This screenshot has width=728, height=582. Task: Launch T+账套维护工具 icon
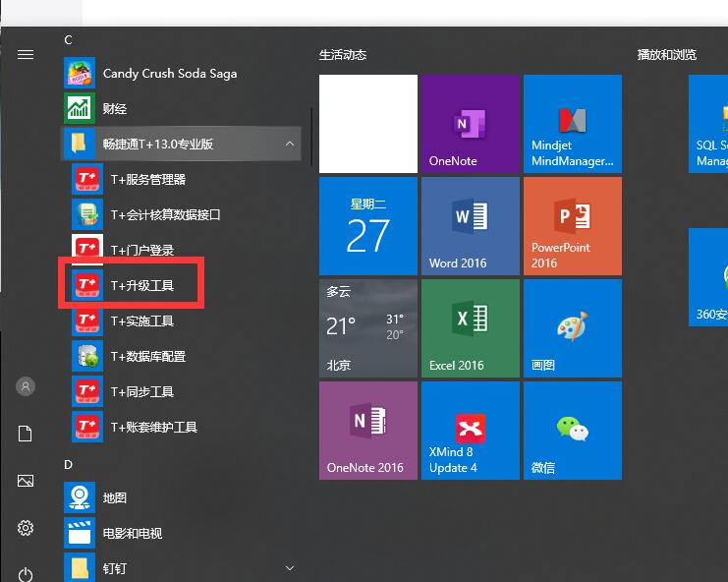(x=87, y=427)
